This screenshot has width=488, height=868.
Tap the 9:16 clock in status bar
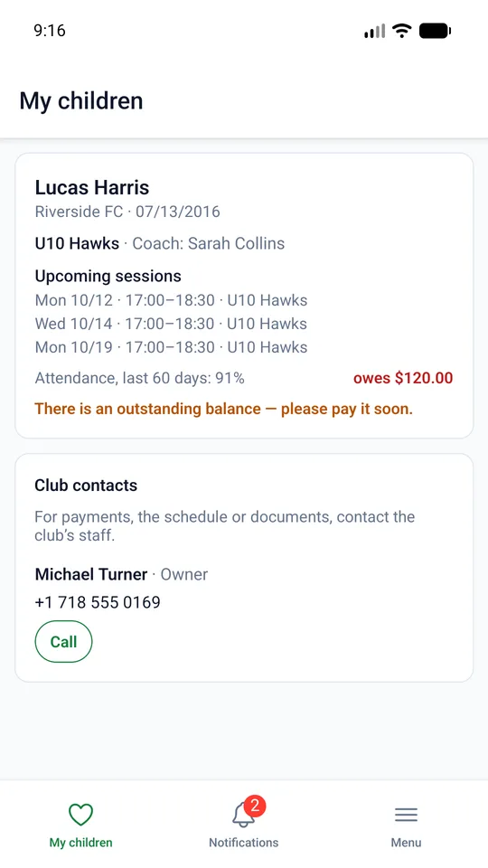[50, 31]
